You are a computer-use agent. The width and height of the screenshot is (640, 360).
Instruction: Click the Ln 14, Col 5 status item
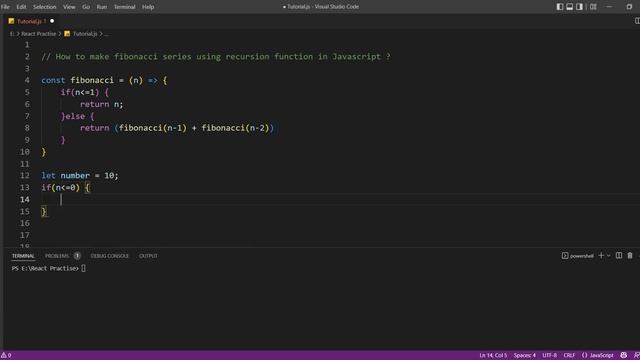pyautogui.click(x=493, y=356)
